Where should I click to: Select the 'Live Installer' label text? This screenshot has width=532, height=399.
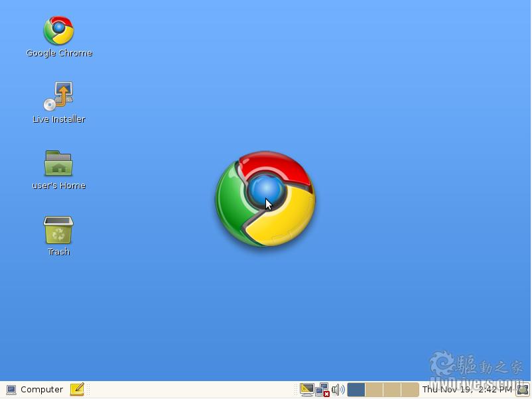tap(59, 119)
